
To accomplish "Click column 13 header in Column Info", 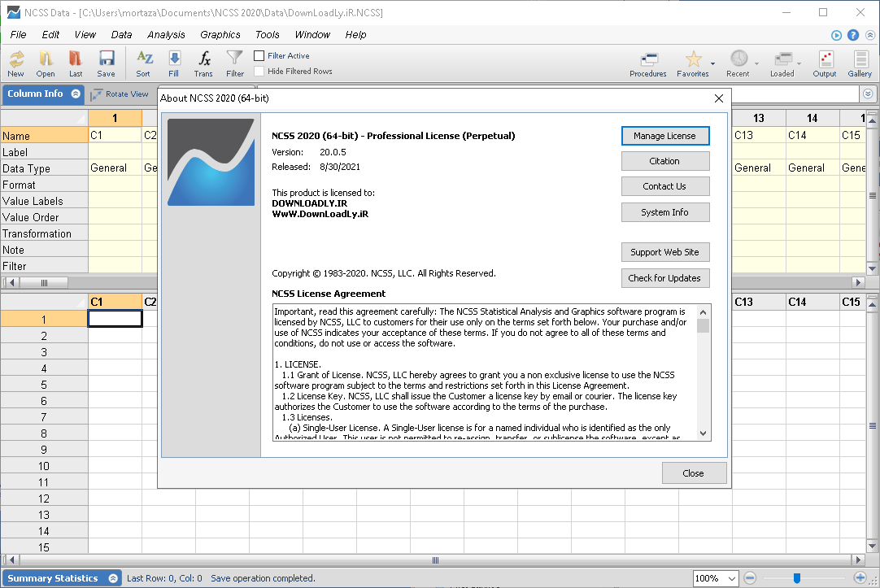I will [759, 118].
